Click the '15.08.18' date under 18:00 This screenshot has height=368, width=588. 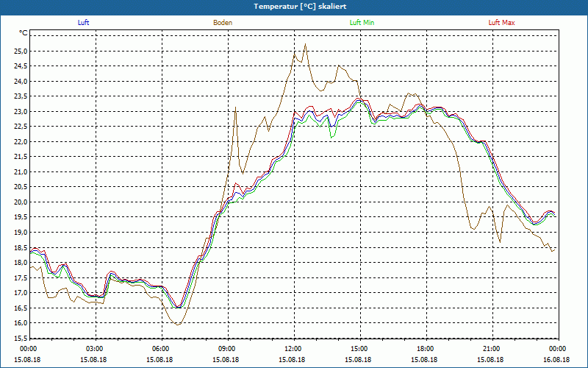click(425, 359)
